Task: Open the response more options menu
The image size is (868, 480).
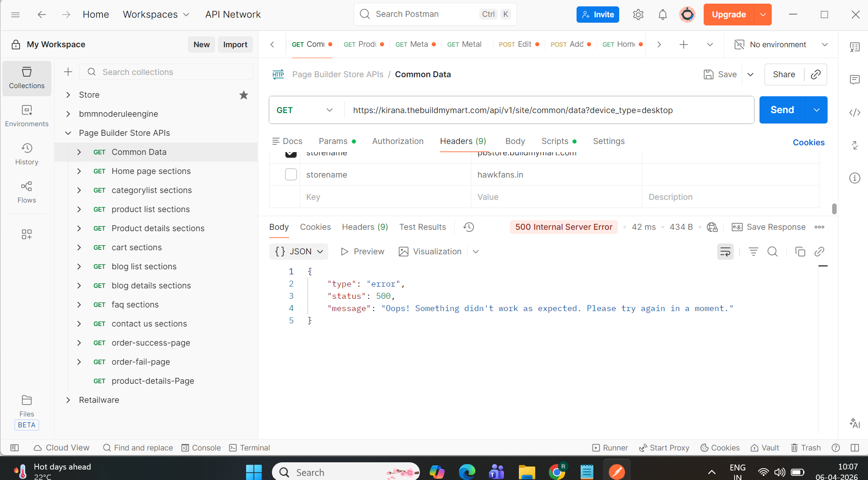Action: tap(819, 227)
